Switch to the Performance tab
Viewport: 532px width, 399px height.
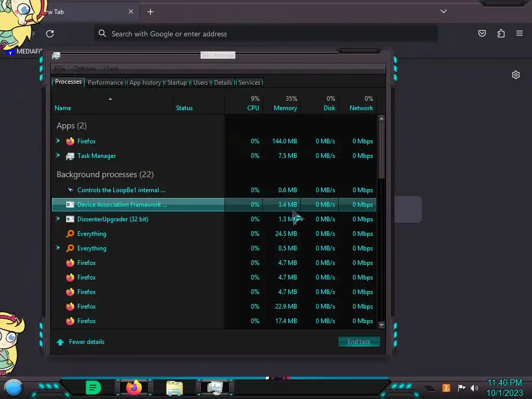tap(105, 83)
